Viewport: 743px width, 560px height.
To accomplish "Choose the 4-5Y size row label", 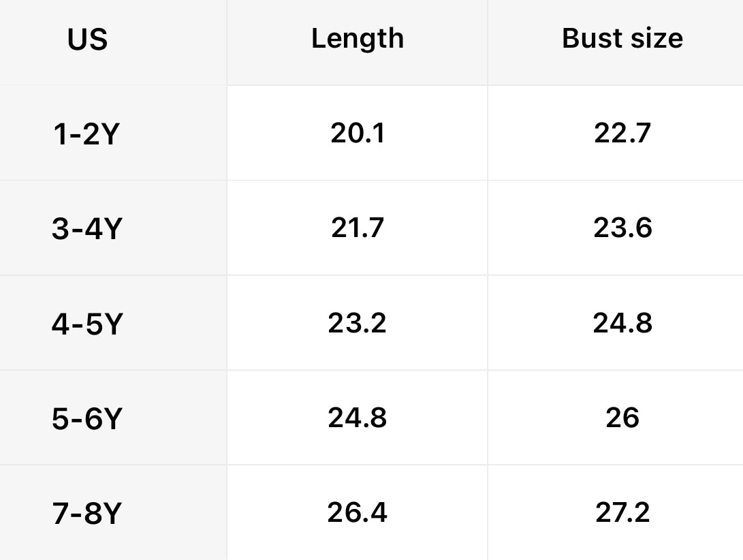I will coord(86,324).
